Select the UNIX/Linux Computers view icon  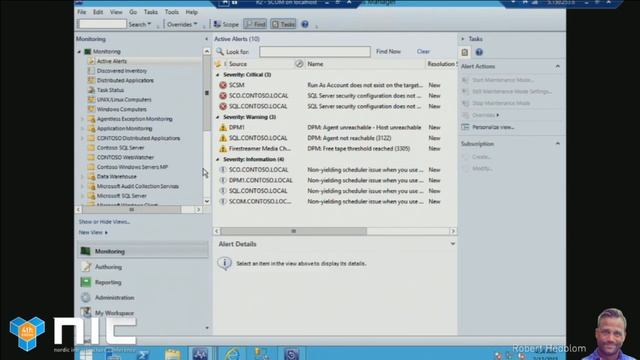(x=91, y=100)
